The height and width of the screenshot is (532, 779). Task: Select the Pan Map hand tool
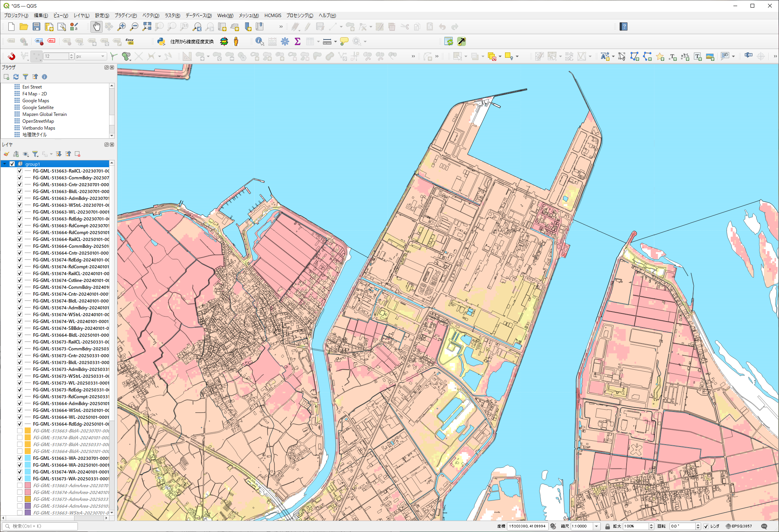click(97, 27)
